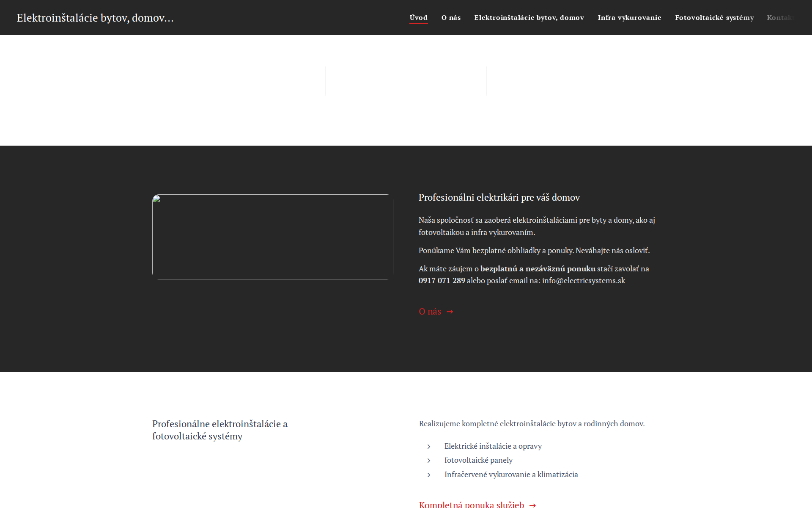Open the Úvod menu item
Image resolution: width=812 pixels, height=508 pixels.
(418, 17)
